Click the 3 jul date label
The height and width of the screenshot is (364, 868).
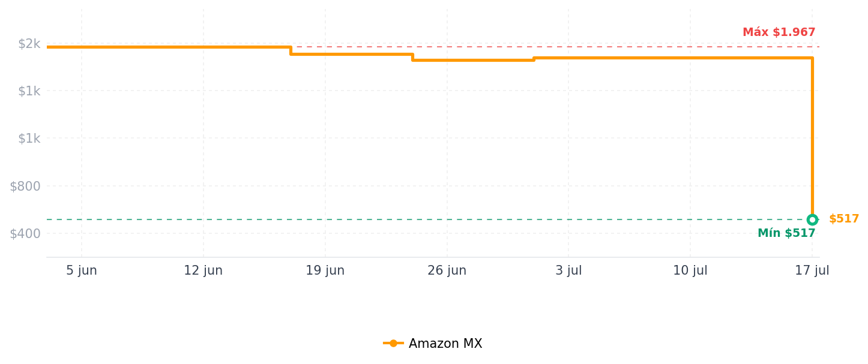click(x=568, y=270)
